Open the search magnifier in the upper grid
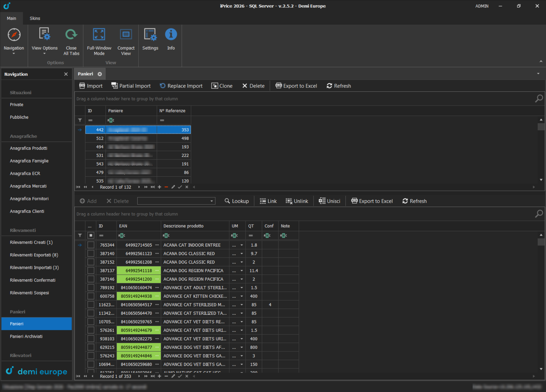Screen dimensions: 546x392 click(x=539, y=98)
